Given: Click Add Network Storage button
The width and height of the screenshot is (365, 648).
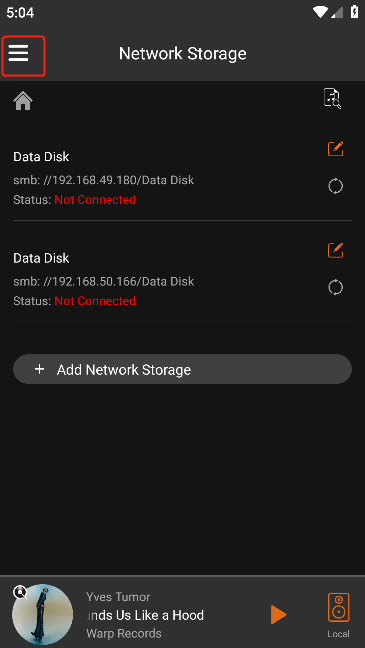Looking at the screenshot, I should tap(182, 369).
